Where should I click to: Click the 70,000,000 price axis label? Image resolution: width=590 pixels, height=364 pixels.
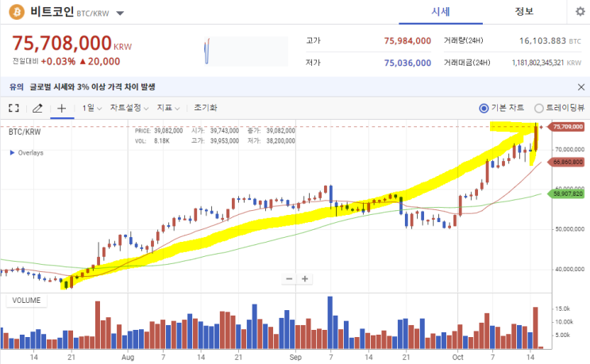pos(569,149)
